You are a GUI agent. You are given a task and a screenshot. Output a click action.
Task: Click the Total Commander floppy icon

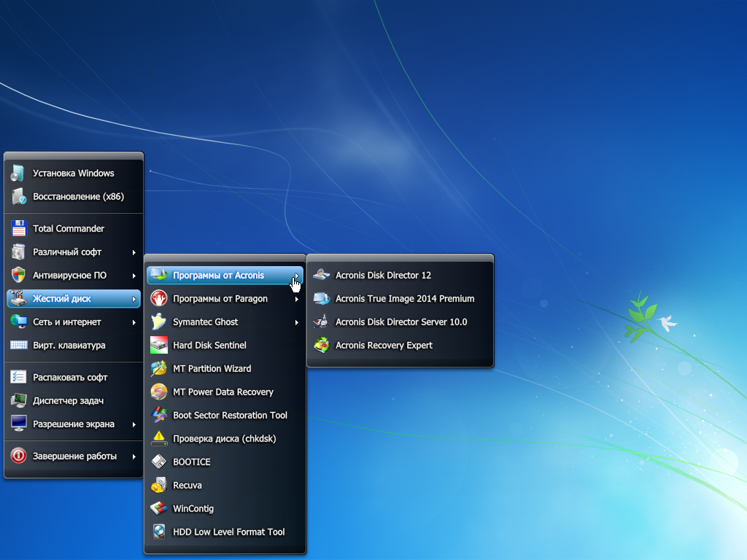click(19, 228)
